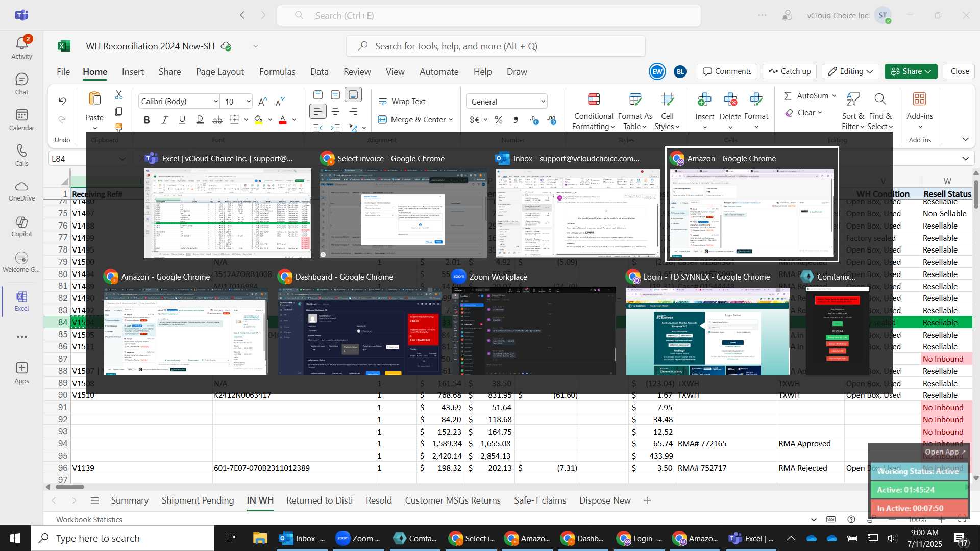Toggle middle align

(335, 95)
